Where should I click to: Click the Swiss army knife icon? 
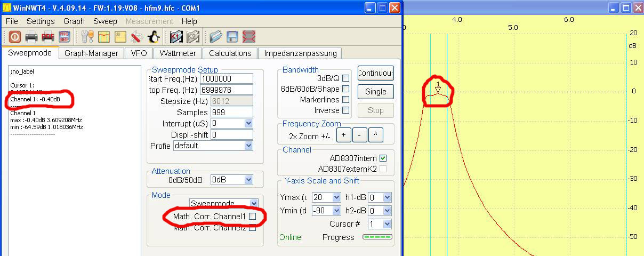[136, 37]
